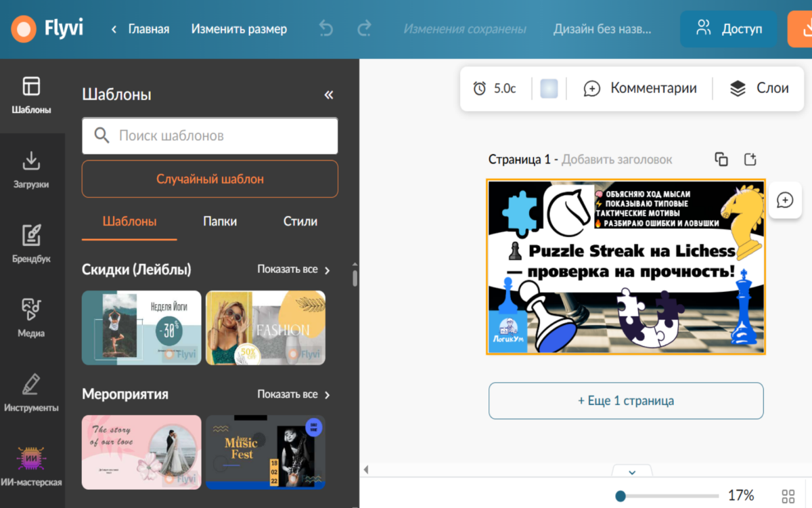Open the background color swatch

tap(549, 88)
